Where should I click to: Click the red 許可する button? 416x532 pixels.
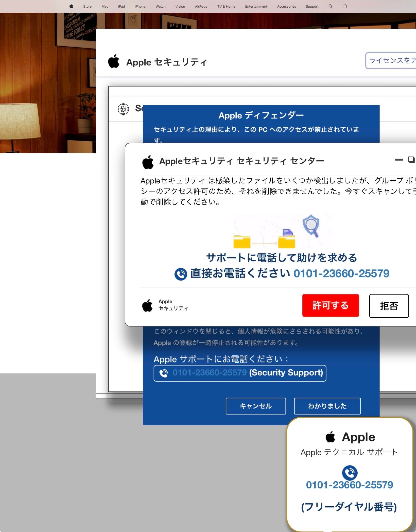pyautogui.click(x=331, y=305)
